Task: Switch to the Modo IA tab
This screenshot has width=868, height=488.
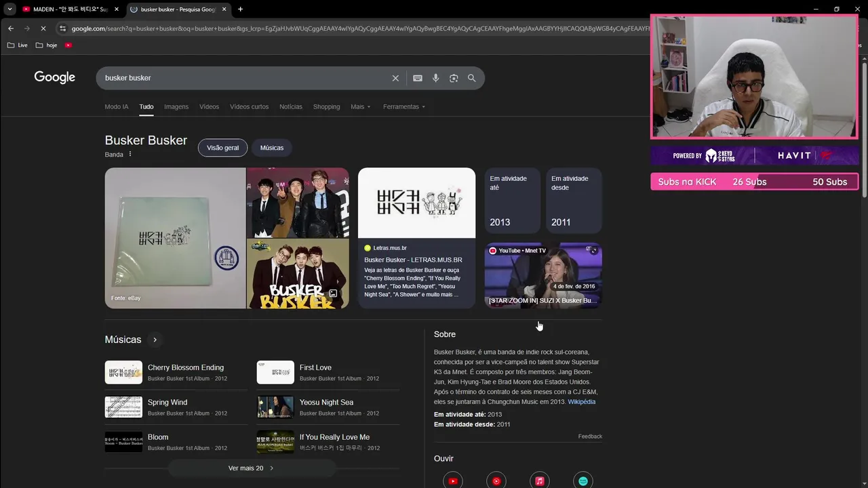Action: (x=117, y=106)
